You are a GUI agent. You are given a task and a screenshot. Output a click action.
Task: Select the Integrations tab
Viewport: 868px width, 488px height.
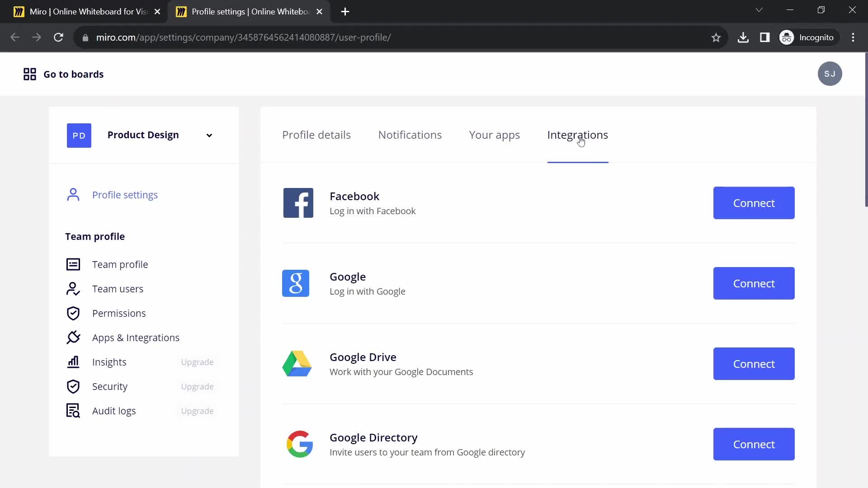577,135
